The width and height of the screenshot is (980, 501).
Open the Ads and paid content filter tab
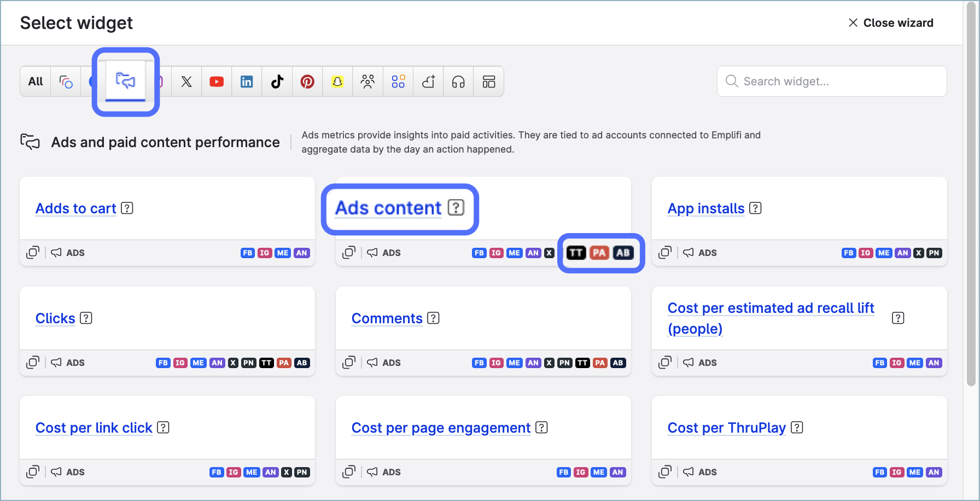point(125,81)
